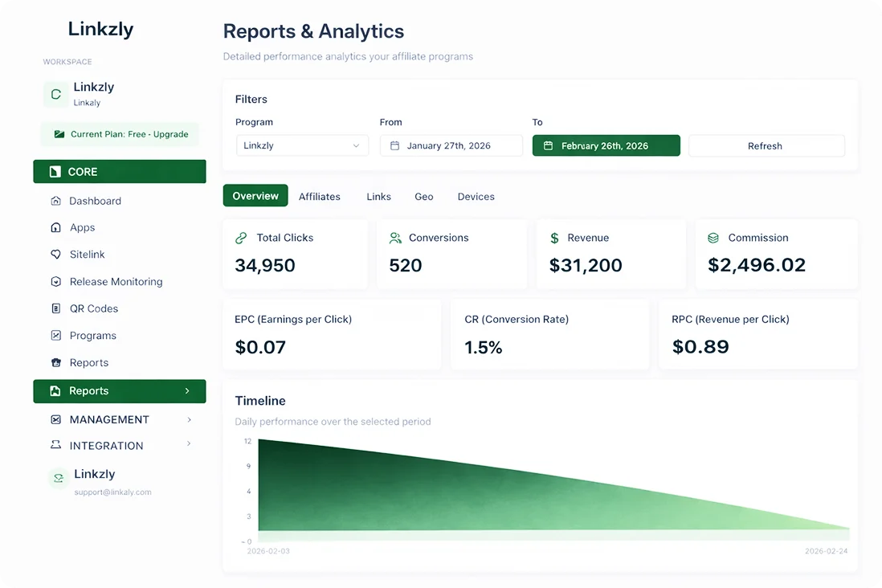The height and width of the screenshot is (588, 882).
Task: Click the Programs icon in the sidebar
Action: [56, 335]
